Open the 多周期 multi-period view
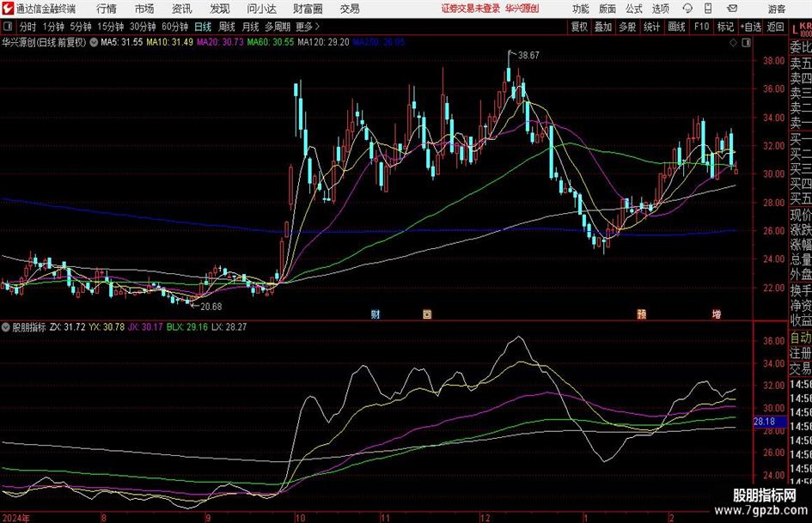Image resolution: width=812 pixels, height=523 pixels. tap(278, 27)
